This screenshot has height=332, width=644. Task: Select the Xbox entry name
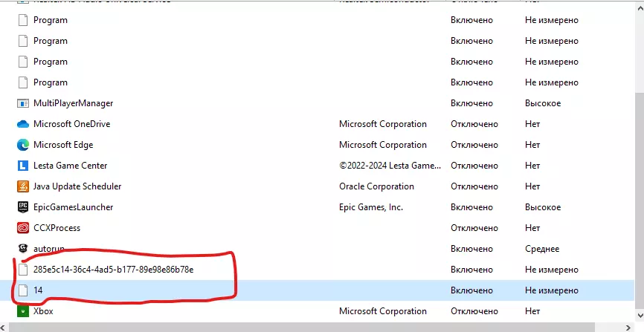pyautogui.click(x=43, y=311)
